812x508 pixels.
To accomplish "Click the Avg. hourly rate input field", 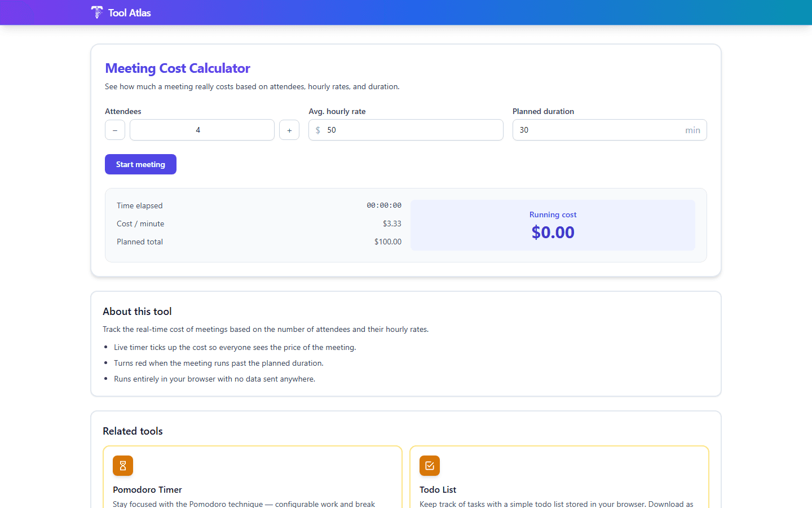I will pyautogui.click(x=406, y=130).
